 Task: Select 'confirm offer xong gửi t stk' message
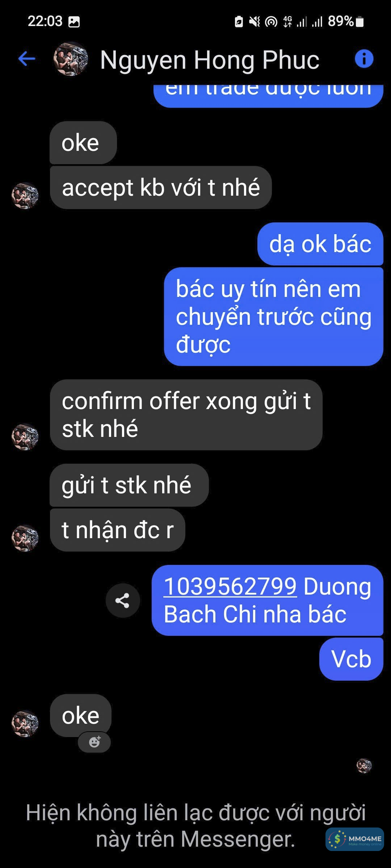pos(186,415)
